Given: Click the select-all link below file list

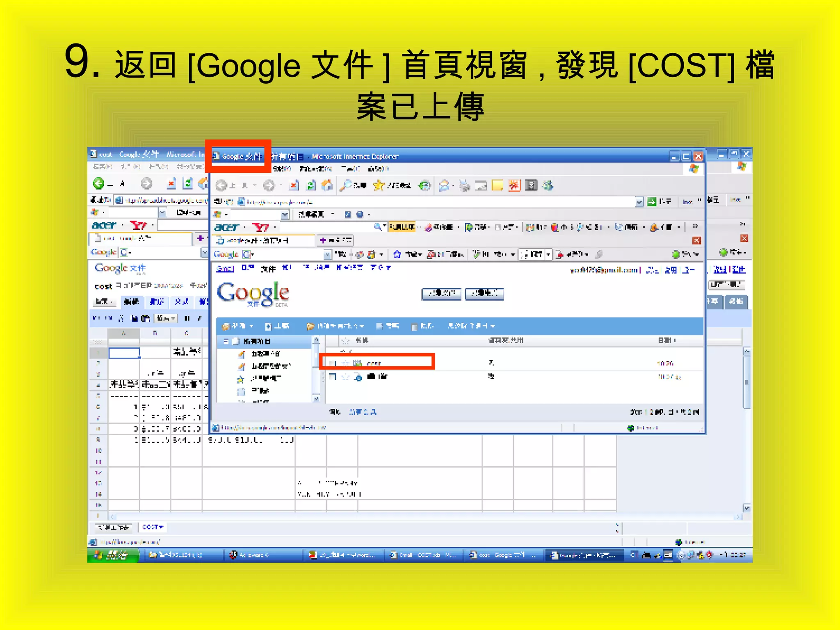Looking at the screenshot, I should pos(363,412).
